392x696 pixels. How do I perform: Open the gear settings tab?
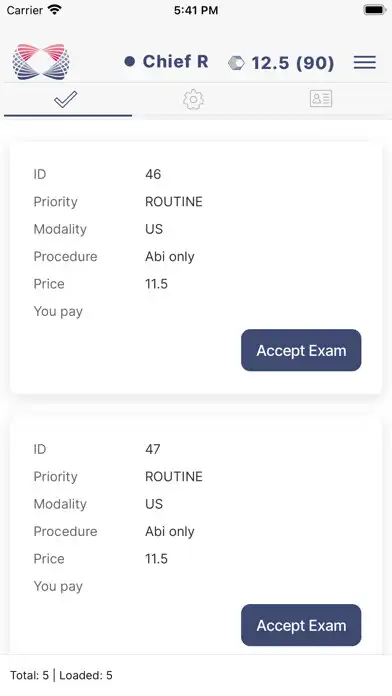click(x=193, y=99)
